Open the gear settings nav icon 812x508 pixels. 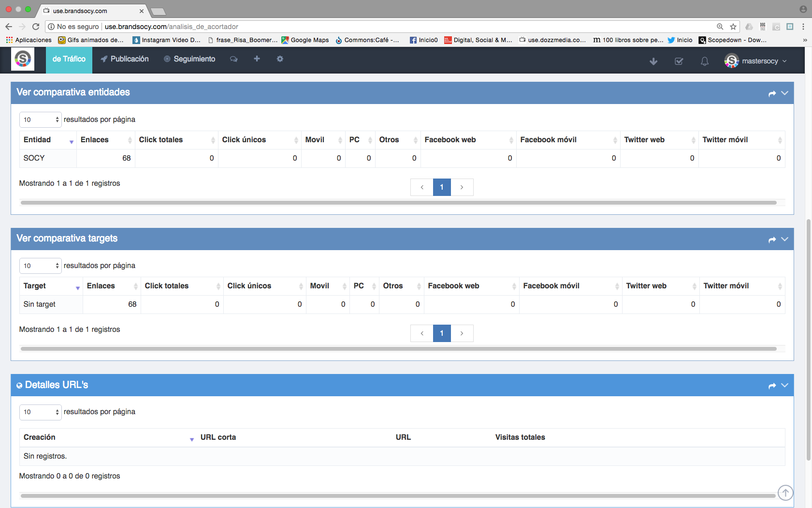(x=280, y=59)
